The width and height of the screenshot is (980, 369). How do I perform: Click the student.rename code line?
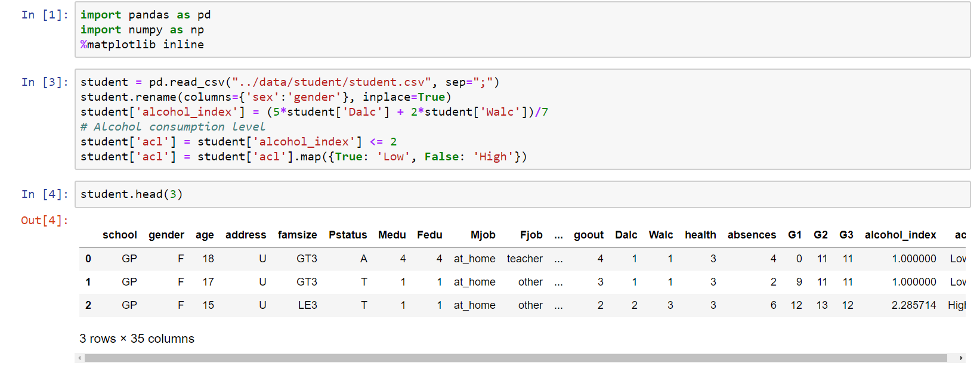[x=266, y=97]
